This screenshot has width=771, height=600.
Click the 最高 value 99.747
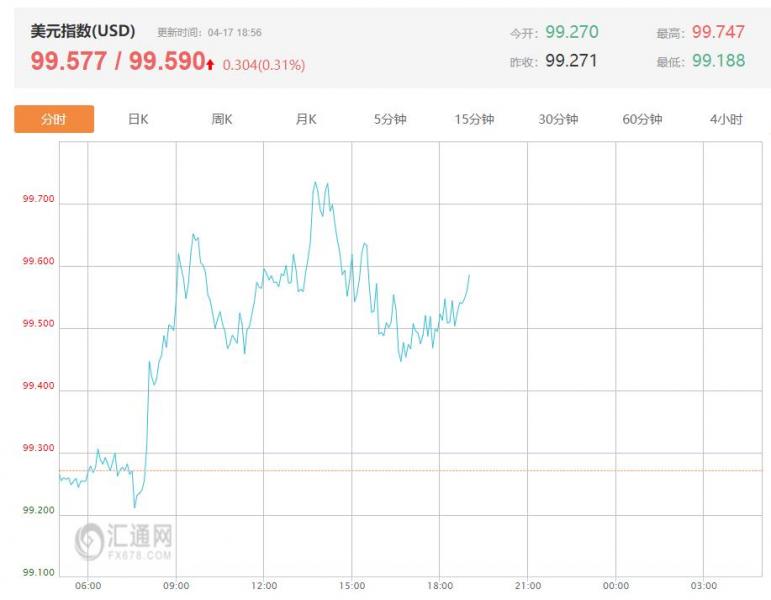718,32
